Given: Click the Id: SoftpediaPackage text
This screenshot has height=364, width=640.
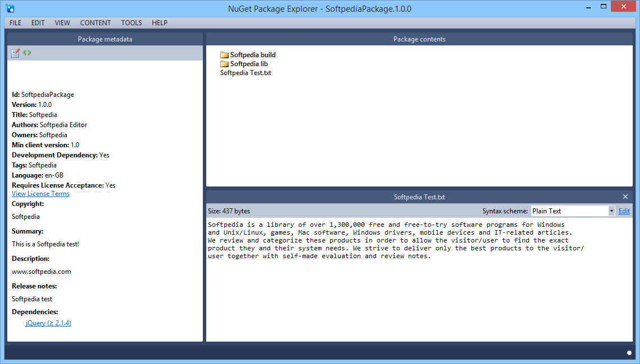Looking at the screenshot, I should click(x=43, y=95).
